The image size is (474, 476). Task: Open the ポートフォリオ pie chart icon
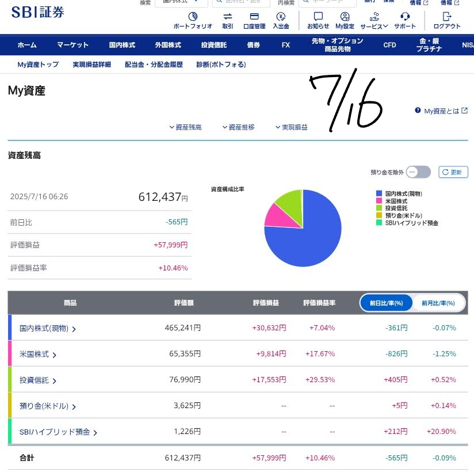(x=193, y=16)
